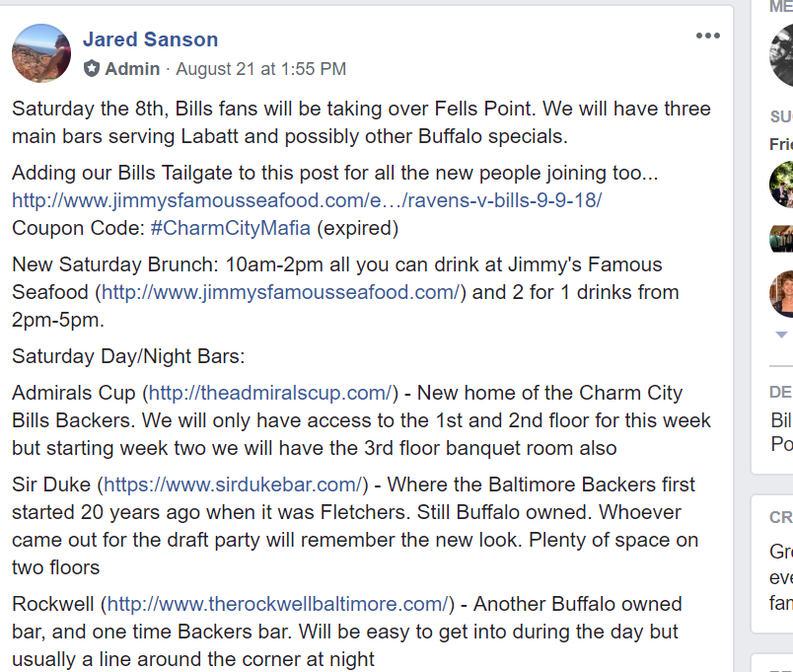The height and width of the screenshot is (672, 793).
Task: Click the Saturday the 8th opening paragraph
Action: point(361,122)
